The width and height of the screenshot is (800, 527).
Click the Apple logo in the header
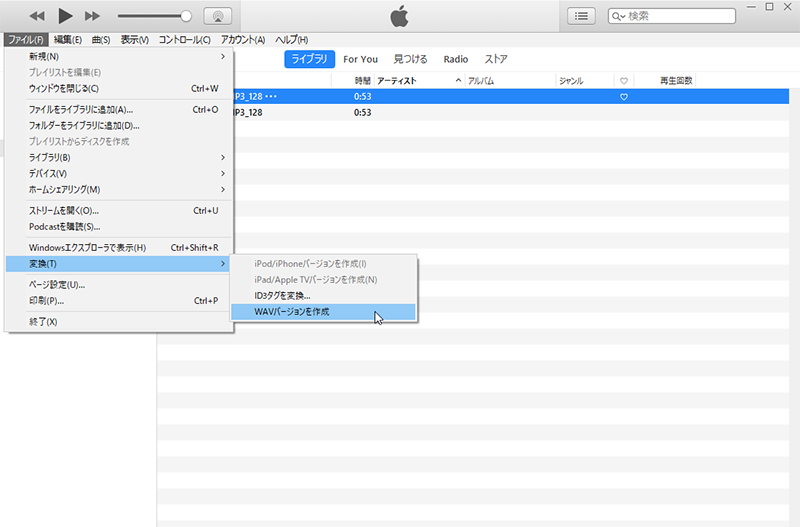tap(399, 16)
